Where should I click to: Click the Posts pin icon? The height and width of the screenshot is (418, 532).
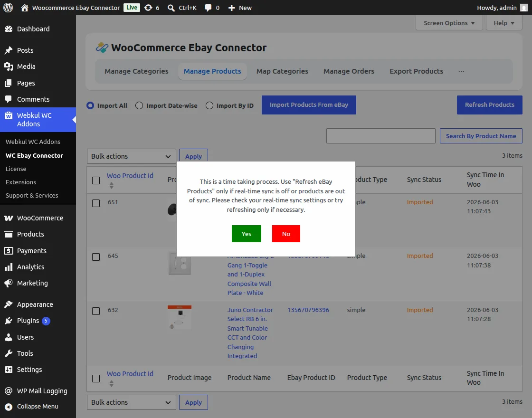9,50
